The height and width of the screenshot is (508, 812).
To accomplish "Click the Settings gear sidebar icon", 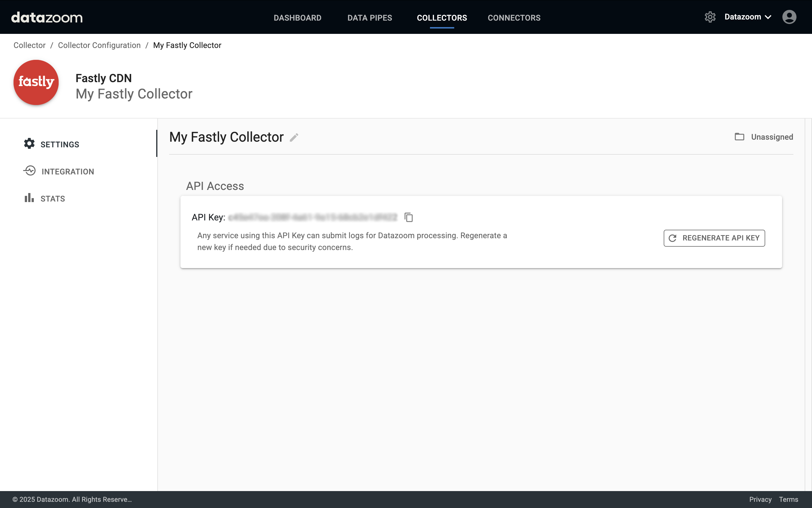I will (29, 144).
